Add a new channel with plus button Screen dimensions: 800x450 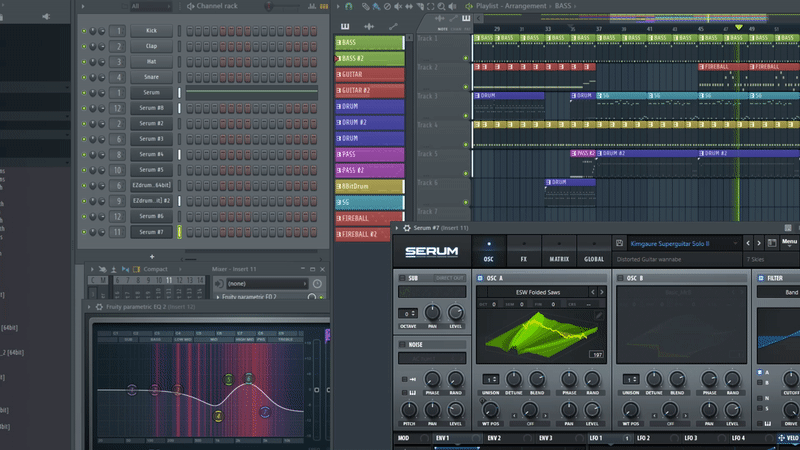point(152,257)
